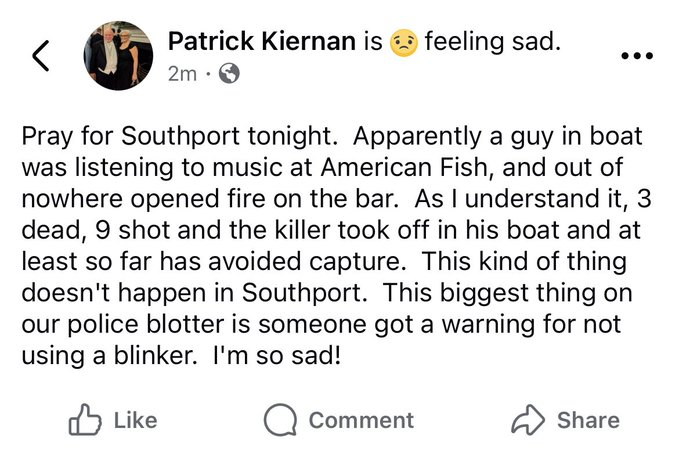Click the post line beginning 'dead, 9 shot'

pos(331,230)
